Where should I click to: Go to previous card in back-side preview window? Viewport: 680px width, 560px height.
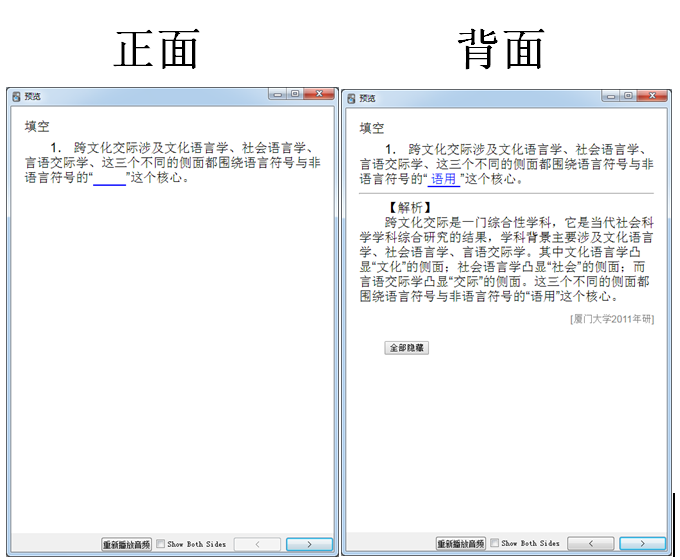pos(591,543)
